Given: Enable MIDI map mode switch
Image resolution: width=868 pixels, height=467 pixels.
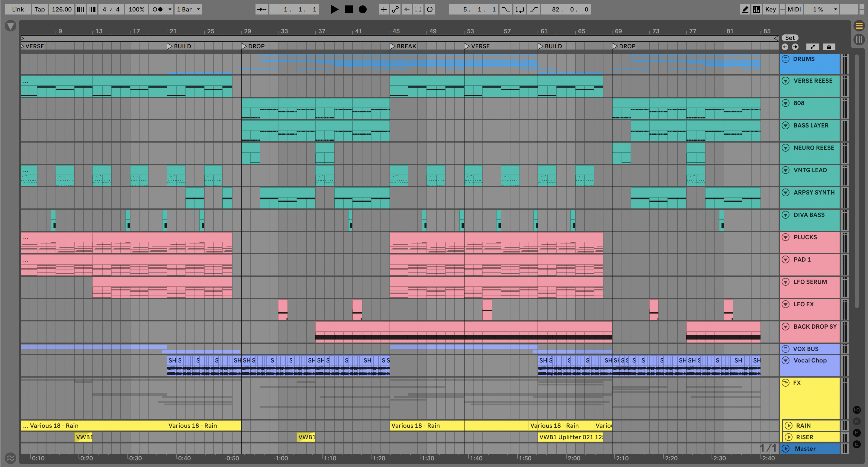Looking at the screenshot, I should [794, 9].
